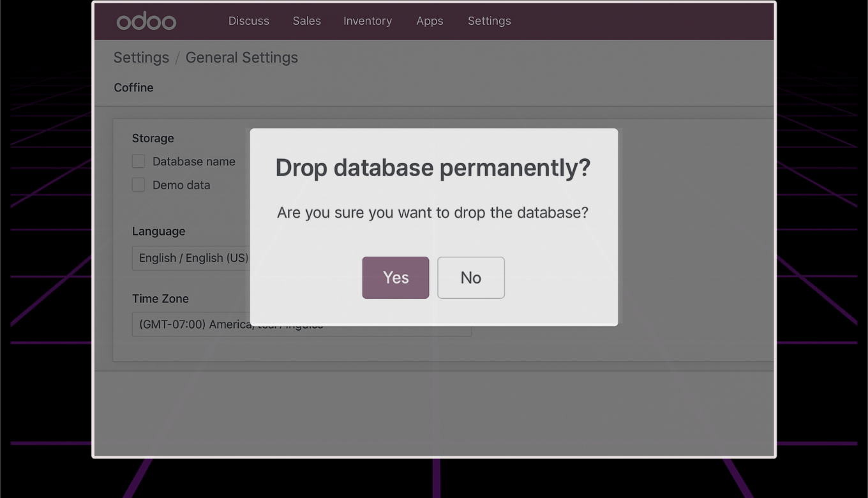Confirm dropping database with Yes
Screen dimensions: 868x498
396,278
